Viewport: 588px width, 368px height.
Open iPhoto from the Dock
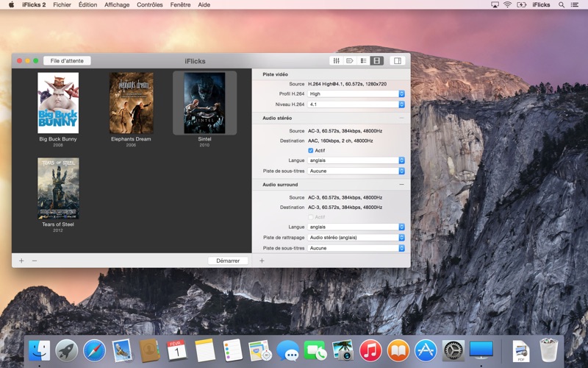tap(343, 351)
